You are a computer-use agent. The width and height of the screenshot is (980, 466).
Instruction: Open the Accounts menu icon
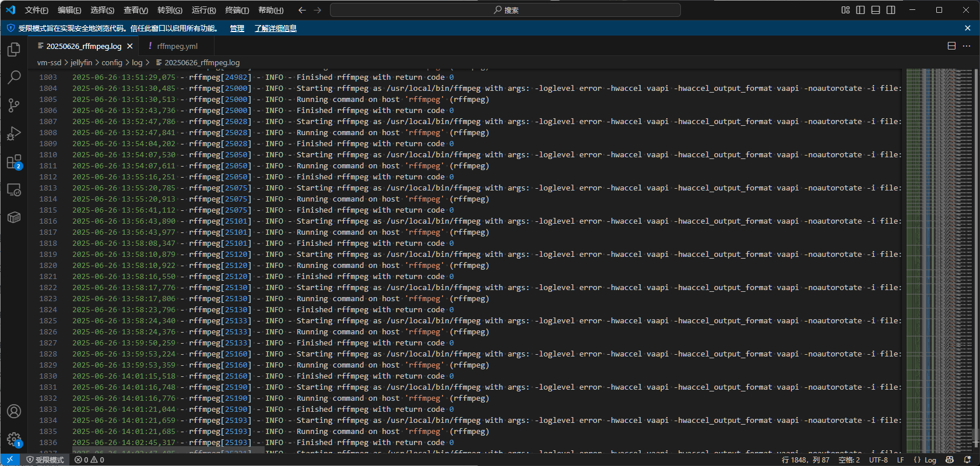(14, 411)
